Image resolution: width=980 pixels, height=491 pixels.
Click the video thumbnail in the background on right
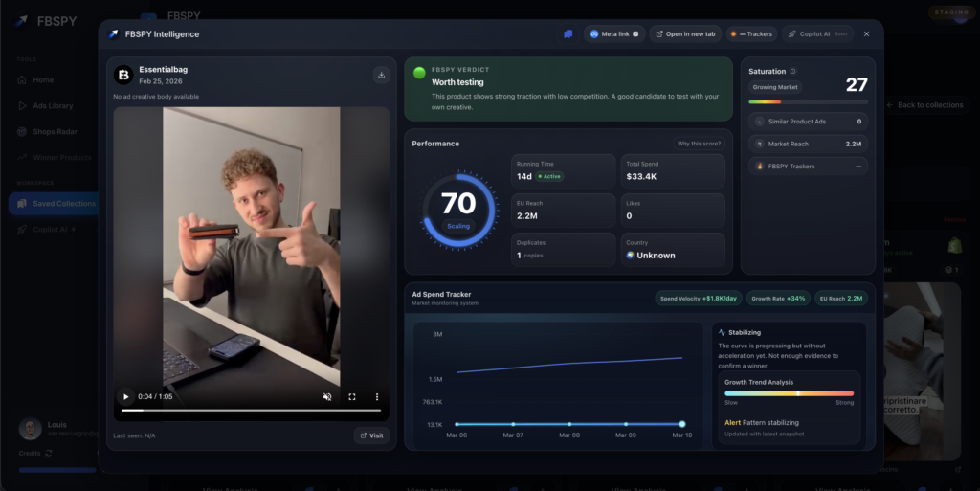(x=922, y=371)
